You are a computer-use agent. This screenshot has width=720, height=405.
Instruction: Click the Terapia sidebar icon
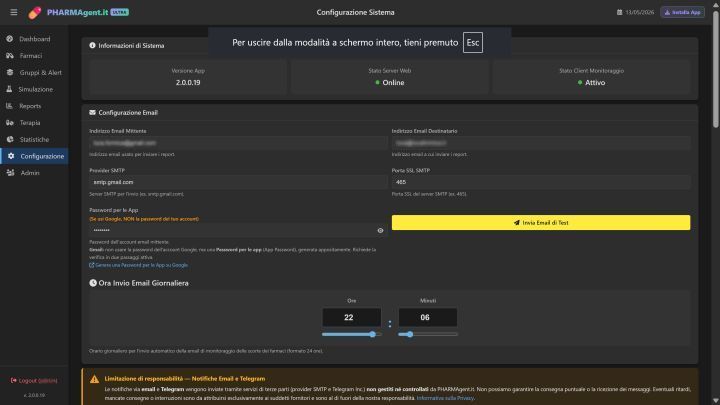[10, 123]
